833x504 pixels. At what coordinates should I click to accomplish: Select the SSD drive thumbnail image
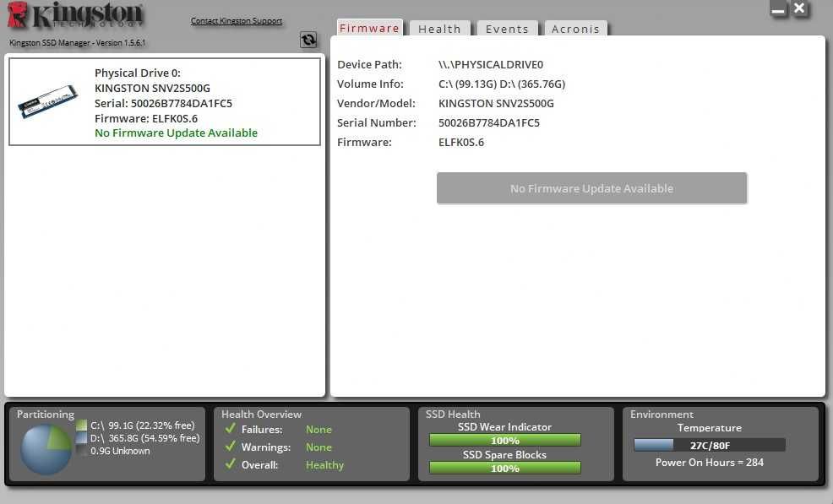[x=48, y=101]
